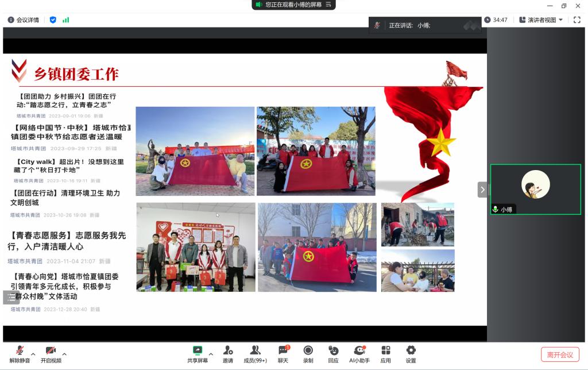Toggle fullscreen mode at top right

point(577,20)
